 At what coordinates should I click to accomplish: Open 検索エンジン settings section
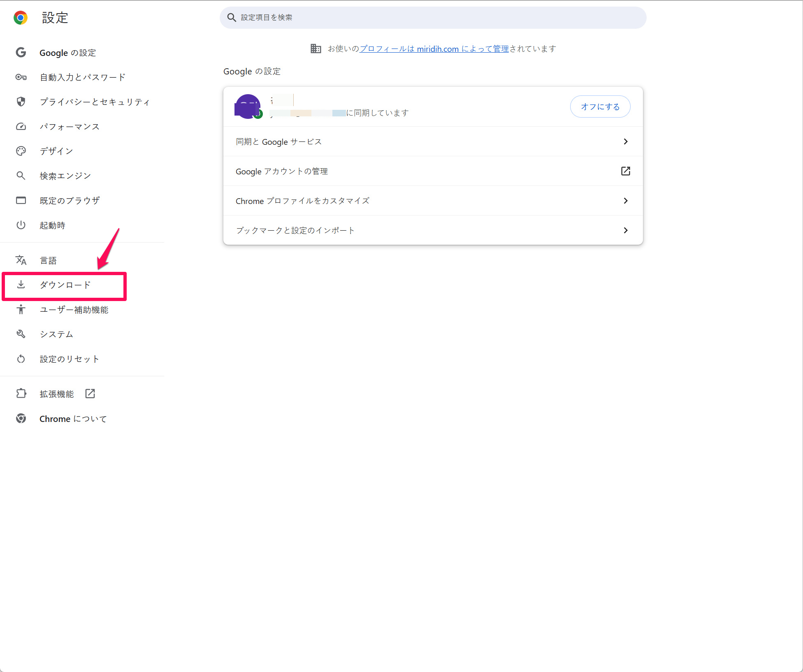click(x=65, y=176)
